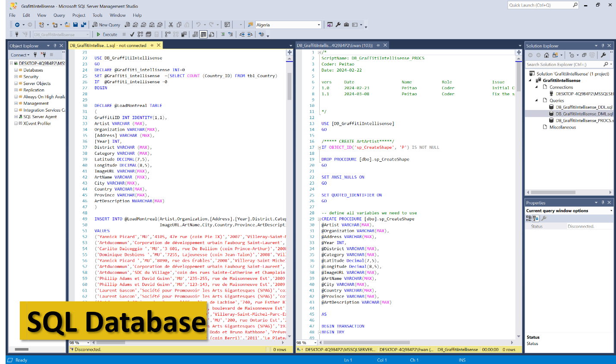Click the Connect button in Object Explorer

pos(20,55)
